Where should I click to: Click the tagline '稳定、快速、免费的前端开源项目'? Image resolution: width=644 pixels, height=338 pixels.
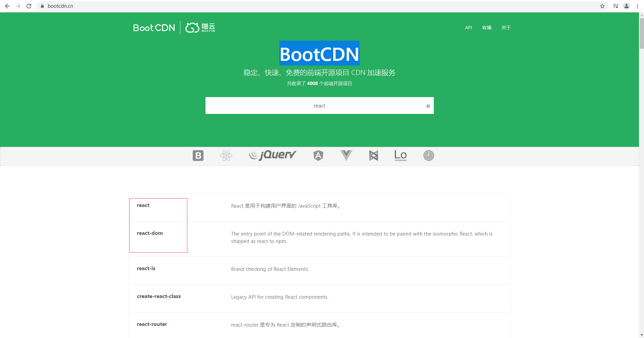[319, 73]
